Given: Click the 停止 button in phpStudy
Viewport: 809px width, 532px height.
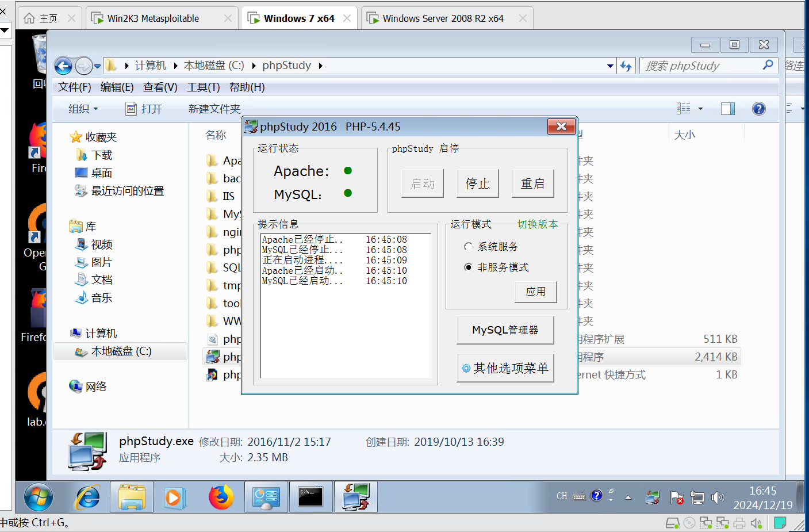Looking at the screenshot, I should [x=478, y=183].
